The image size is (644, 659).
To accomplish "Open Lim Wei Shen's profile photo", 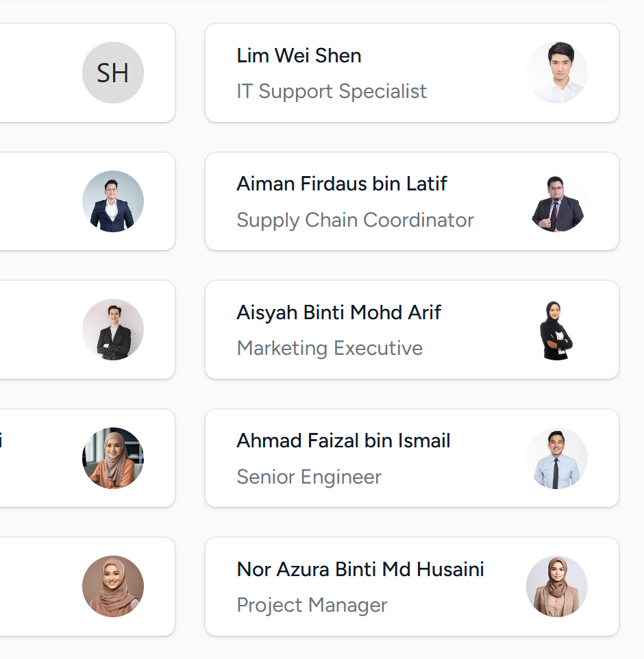I will tap(557, 73).
